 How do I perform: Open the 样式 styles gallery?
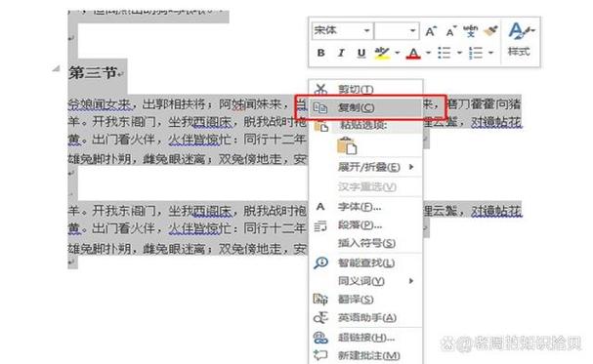(521, 40)
